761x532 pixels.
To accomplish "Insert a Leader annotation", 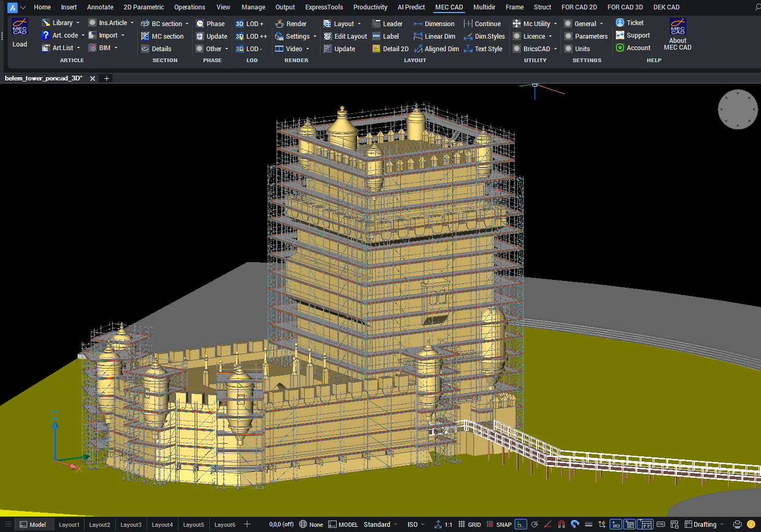I will 387,24.
